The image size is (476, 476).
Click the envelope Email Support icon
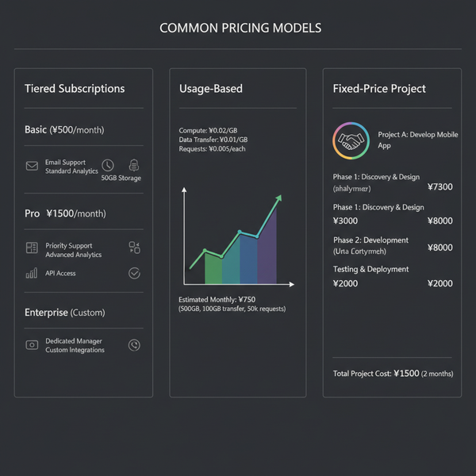[x=32, y=166]
